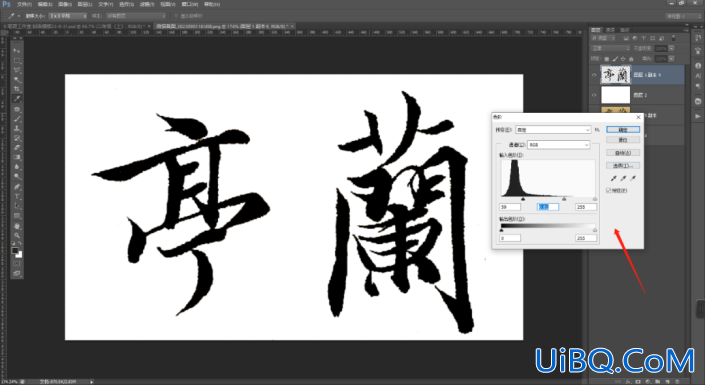The height and width of the screenshot is (385, 705).
Task: Switch to the Channels panel tab
Action: tap(610, 30)
